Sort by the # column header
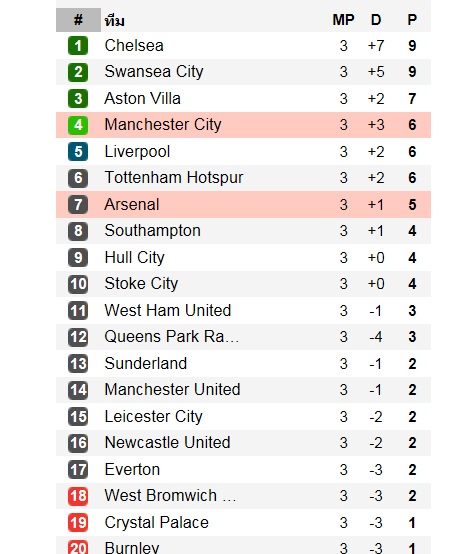462x554 pixels. click(78, 20)
